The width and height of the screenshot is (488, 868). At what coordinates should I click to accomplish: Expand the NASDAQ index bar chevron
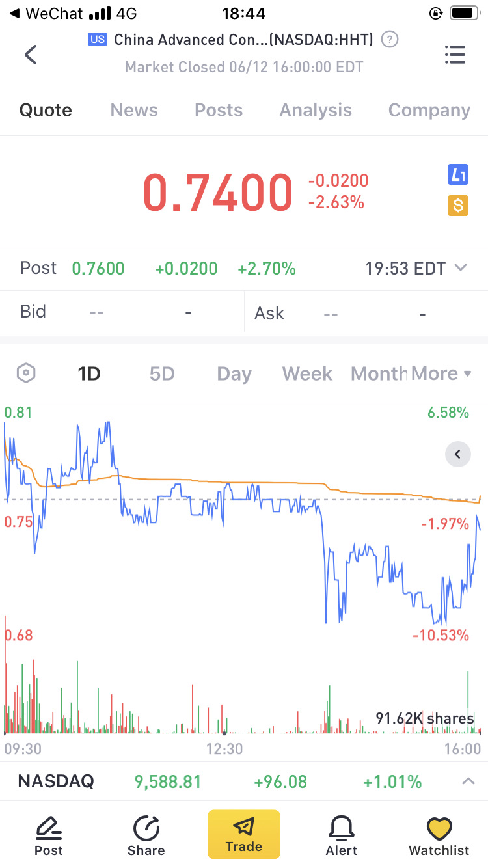[468, 781]
